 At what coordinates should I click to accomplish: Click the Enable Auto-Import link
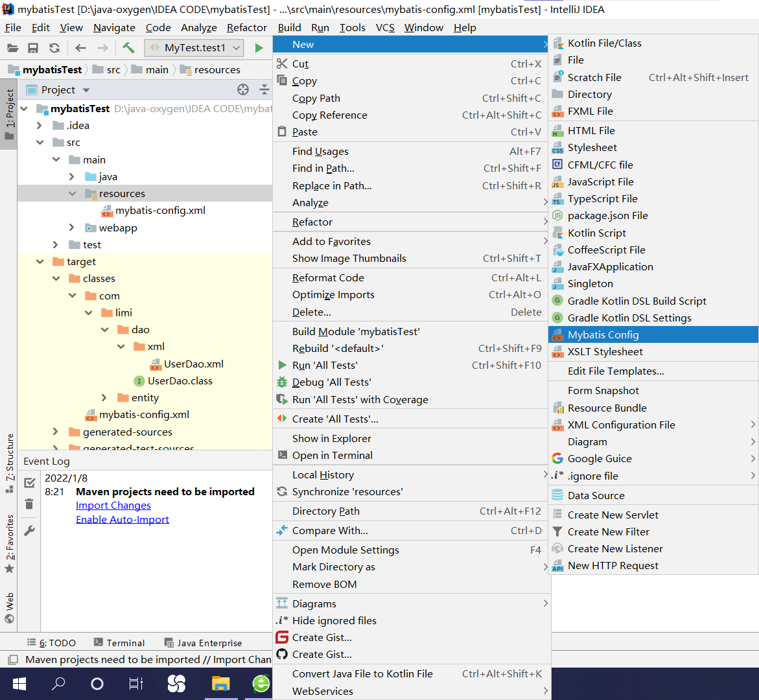[x=123, y=519]
